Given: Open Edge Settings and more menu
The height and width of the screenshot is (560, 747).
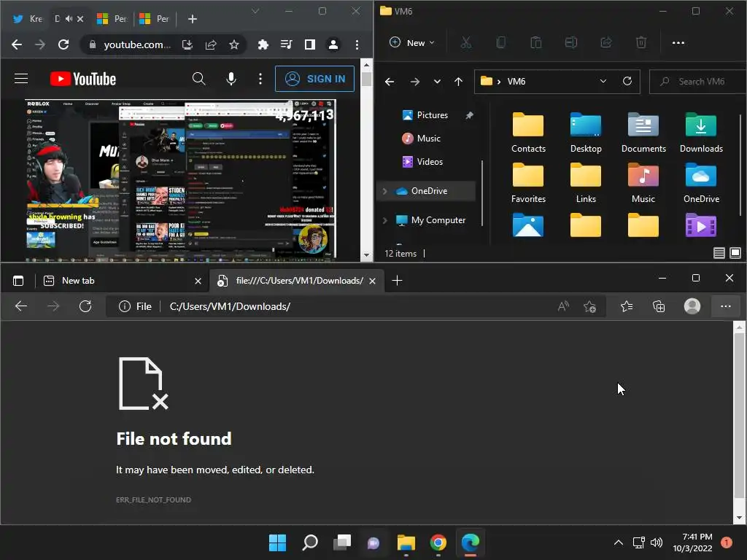Looking at the screenshot, I should click(x=726, y=306).
